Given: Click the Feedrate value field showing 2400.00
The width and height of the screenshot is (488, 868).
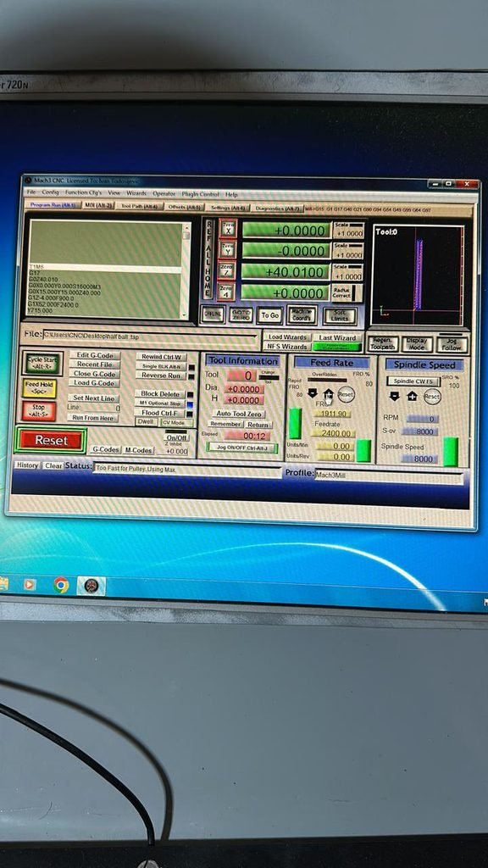Looking at the screenshot, I should click(333, 433).
